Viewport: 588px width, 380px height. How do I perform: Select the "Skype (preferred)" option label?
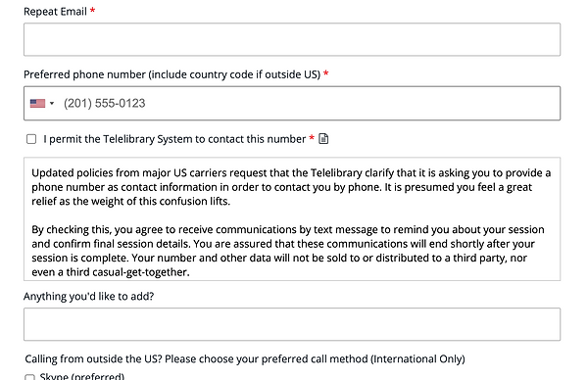(x=82, y=376)
